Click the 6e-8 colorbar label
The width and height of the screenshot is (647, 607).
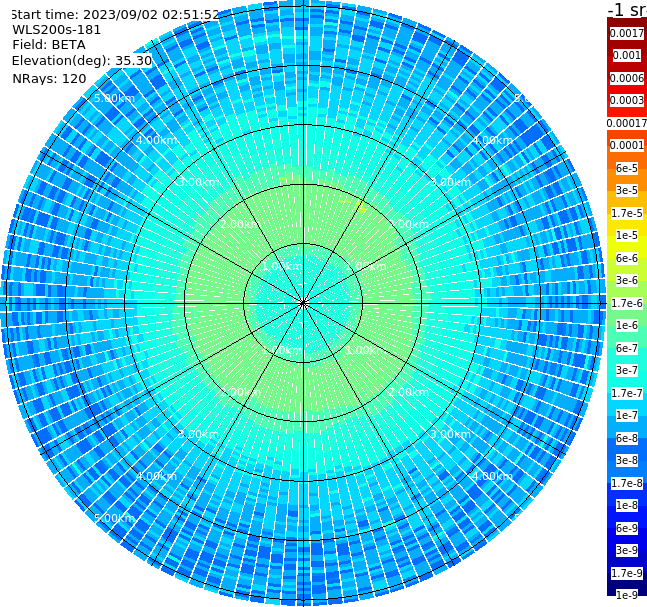(x=627, y=438)
